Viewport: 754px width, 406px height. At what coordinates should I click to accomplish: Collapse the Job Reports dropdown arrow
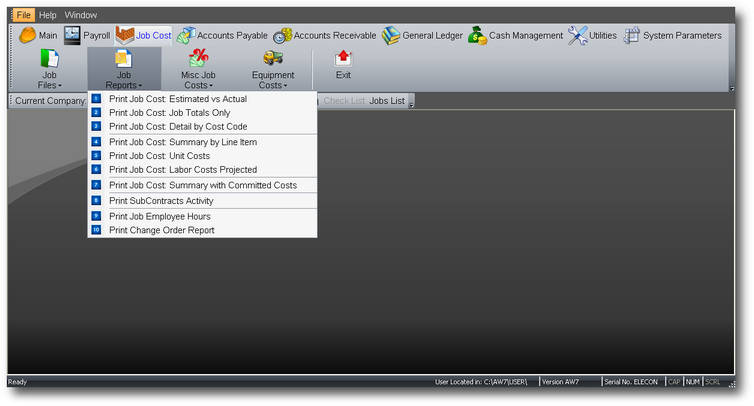coord(140,86)
